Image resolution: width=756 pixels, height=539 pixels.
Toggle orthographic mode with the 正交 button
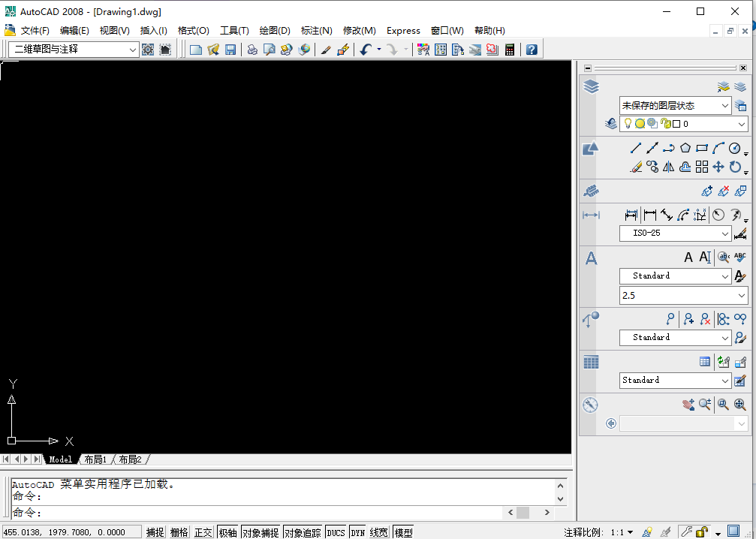point(202,531)
